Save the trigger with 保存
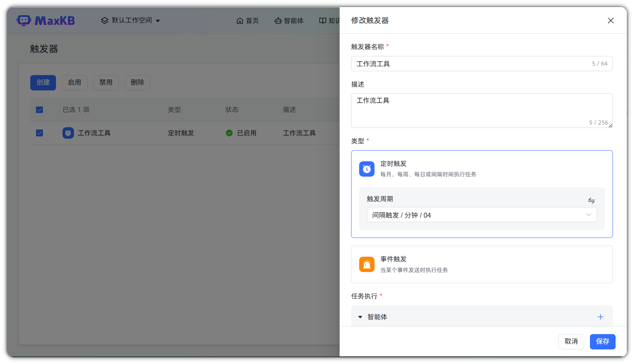The width and height of the screenshot is (634, 364). [603, 341]
